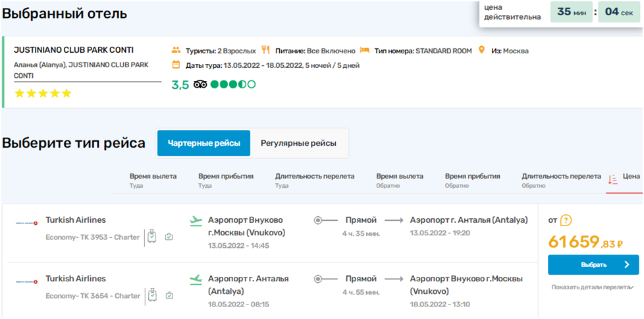Screen dimensions: 644x319
Task: Sort by Длительность перелета Обратно
Action: (562, 180)
